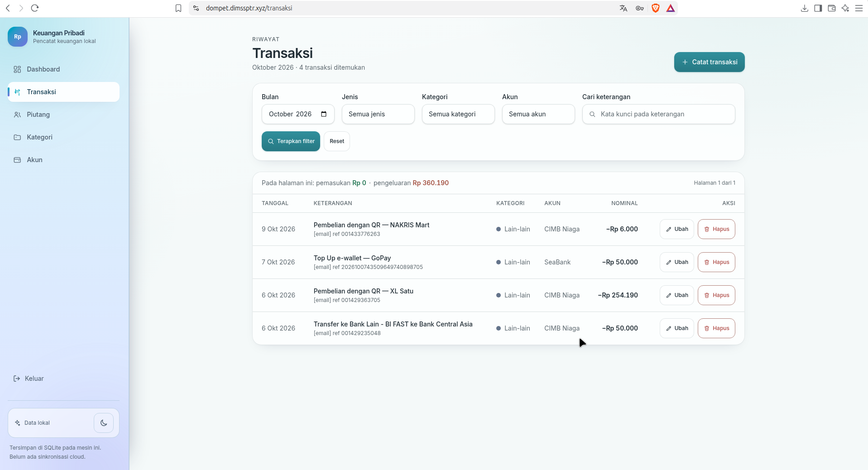Click the Data lokal label
Image resolution: width=868 pixels, height=470 pixels.
click(x=37, y=423)
